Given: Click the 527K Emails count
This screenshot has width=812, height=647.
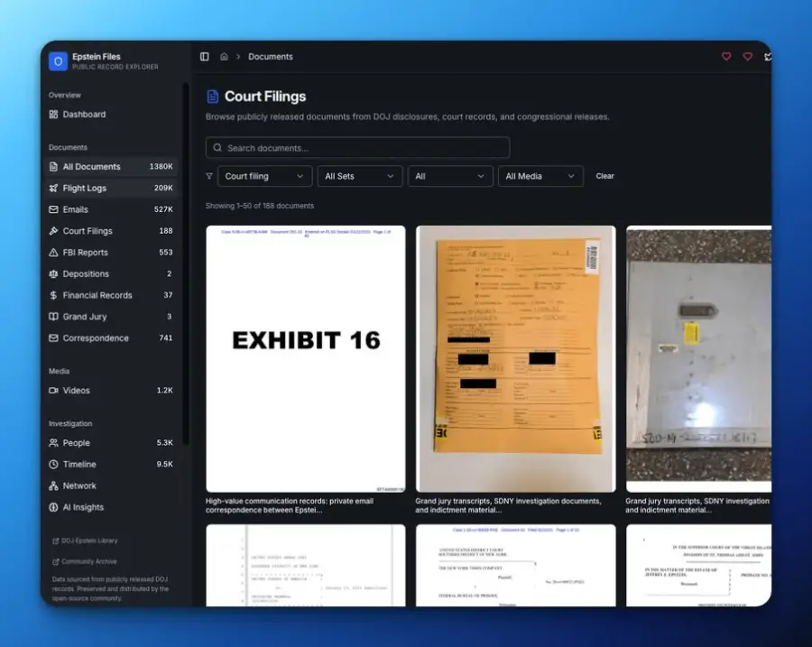Looking at the screenshot, I should (x=163, y=209).
